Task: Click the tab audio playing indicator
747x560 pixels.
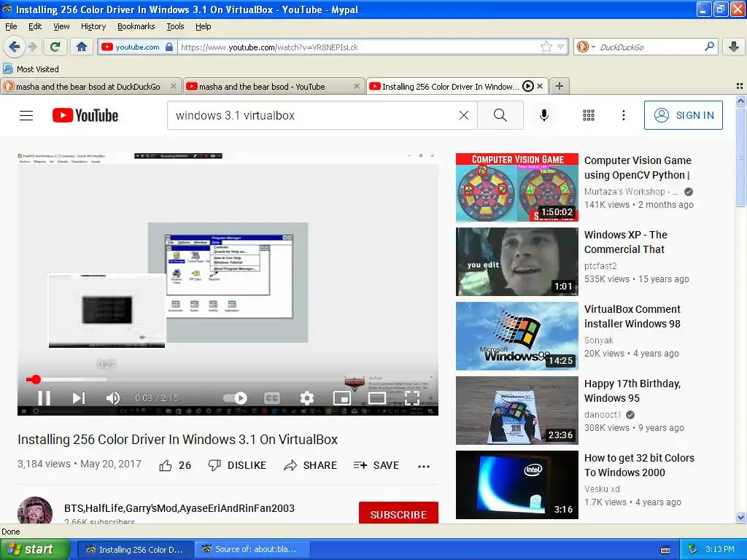Action: pos(528,86)
